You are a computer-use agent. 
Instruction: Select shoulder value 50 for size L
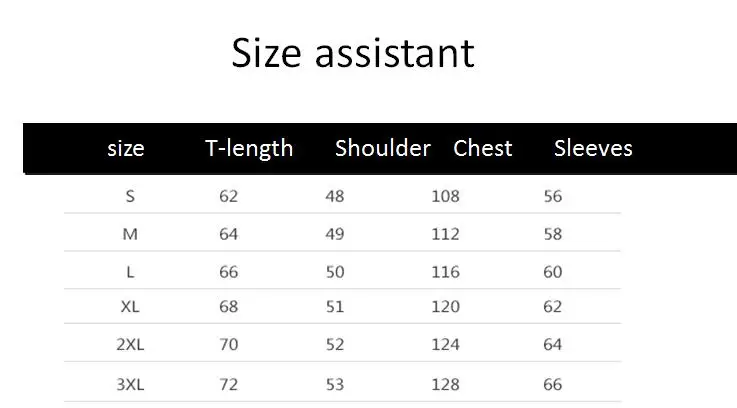click(335, 272)
